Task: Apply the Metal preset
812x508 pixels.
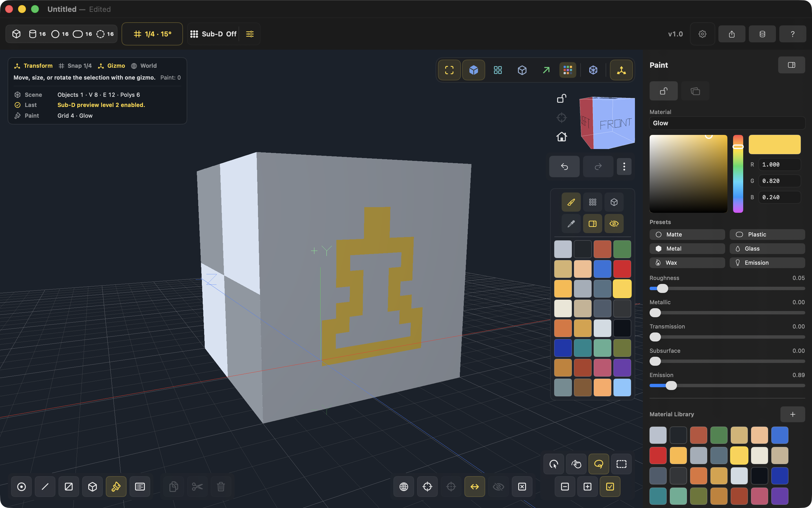Action: tap(687, 249)
